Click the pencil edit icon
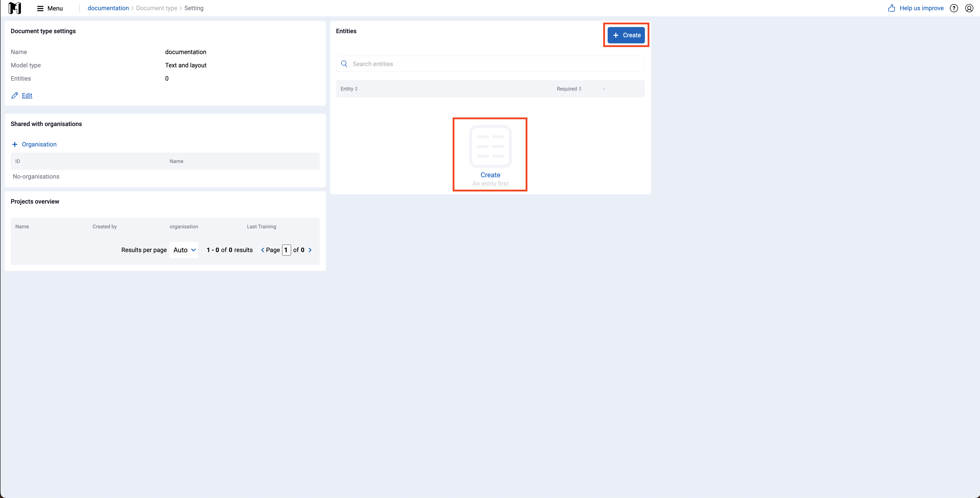980x498 pixels. (15, 95)
